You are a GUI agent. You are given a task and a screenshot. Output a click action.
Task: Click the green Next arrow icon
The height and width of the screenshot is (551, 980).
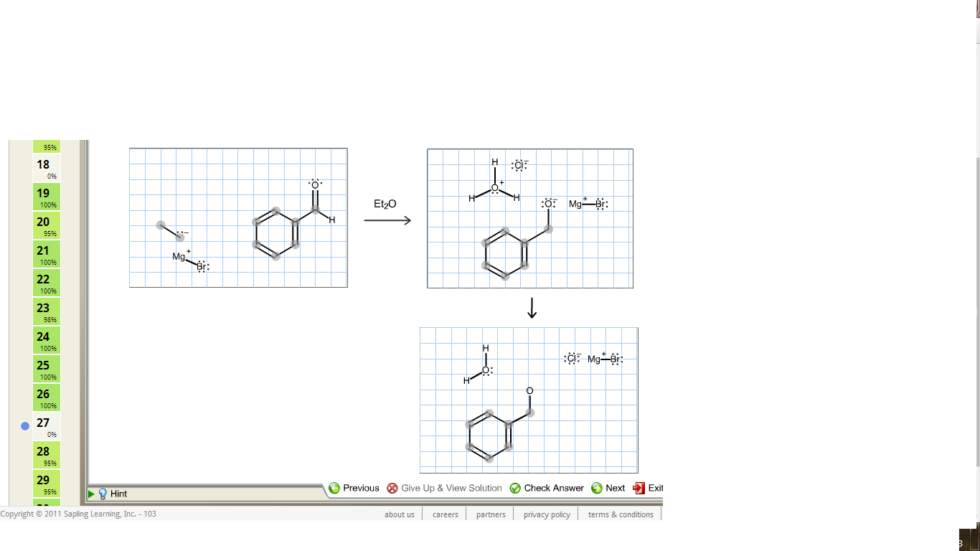(x=597, y=488)
